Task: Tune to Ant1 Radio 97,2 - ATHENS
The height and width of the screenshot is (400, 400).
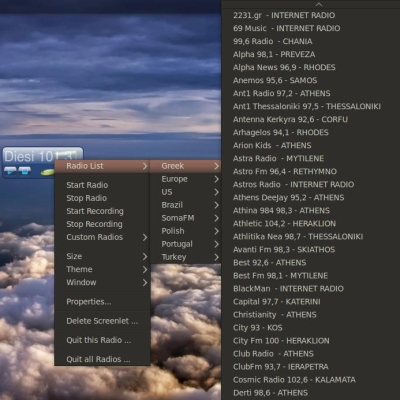Action: coord(311,93)
